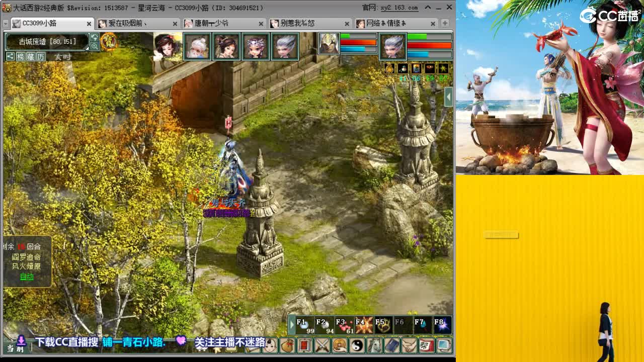Click the player character near the stone pillar
The image size is (644, 362).
[232, 168]
